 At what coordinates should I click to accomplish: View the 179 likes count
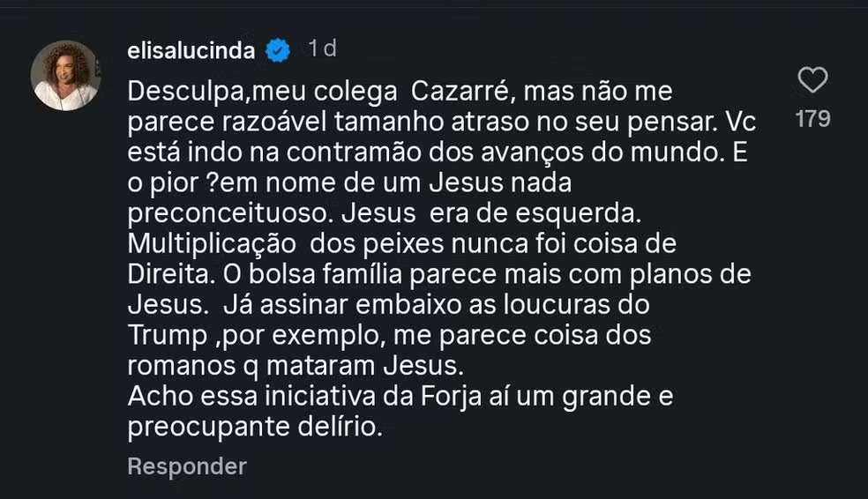click(x=812, y=118)
